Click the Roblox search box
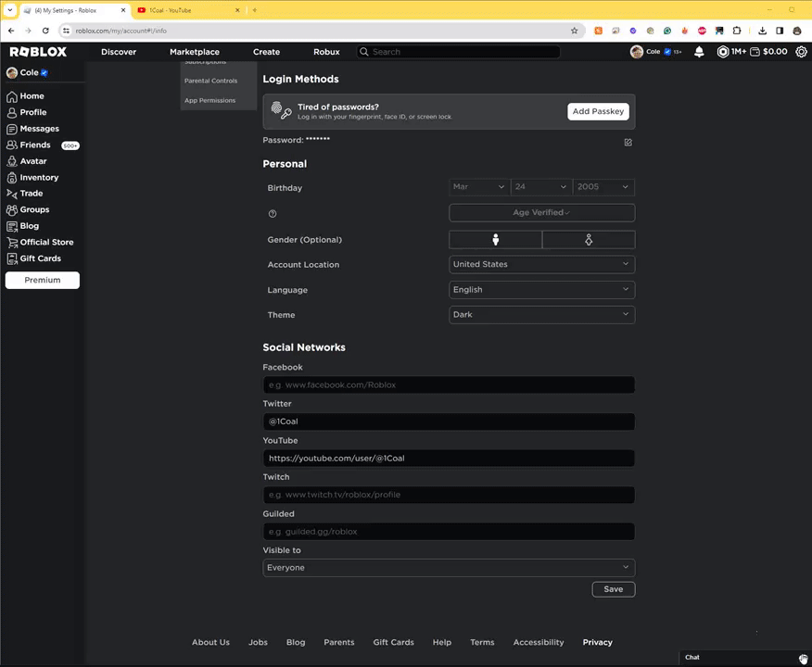Screen dimensions: 812x667 (458, 52)
